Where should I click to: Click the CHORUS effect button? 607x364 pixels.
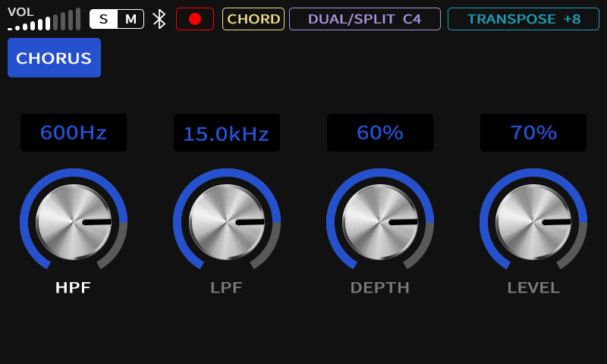click(54, 58)
